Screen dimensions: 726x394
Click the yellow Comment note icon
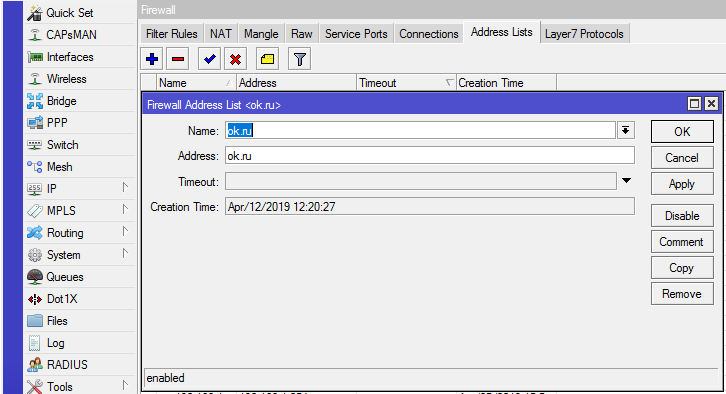click(267, 59)
